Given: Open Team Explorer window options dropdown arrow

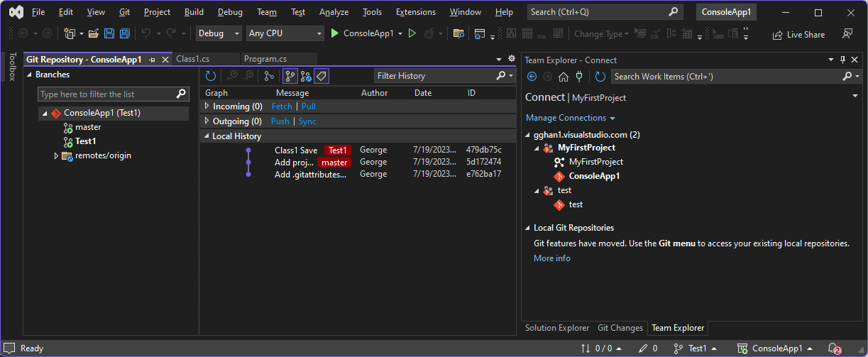Looking at the screenshot, I should 832,60.
